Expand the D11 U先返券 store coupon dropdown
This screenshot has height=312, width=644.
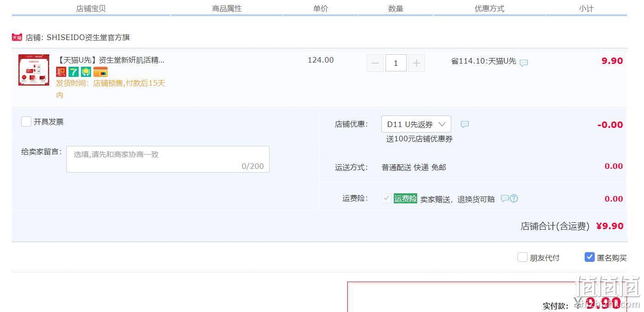416,124
